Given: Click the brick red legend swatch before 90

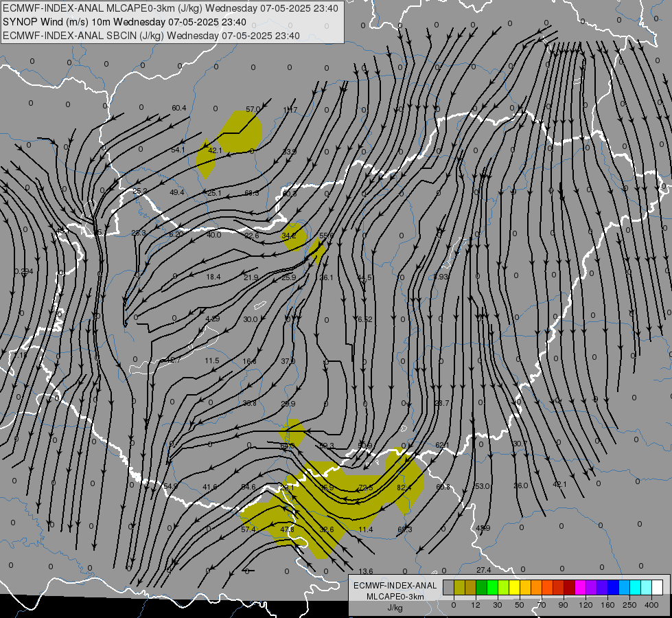Looking at the screenshot, I should coord(559,588).
